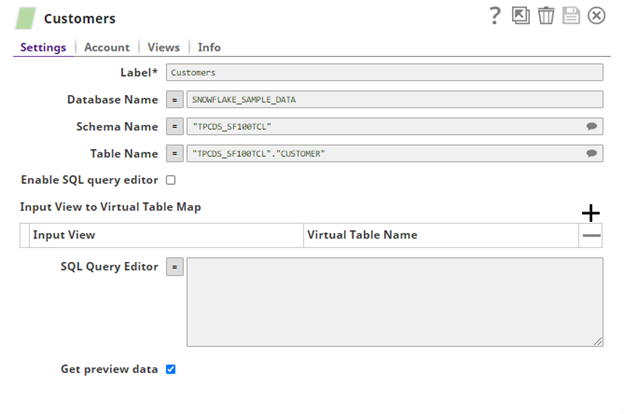624x414 pixels.
Task: Click the Input View to Virtual Table Map label
Action: point(111,207)
